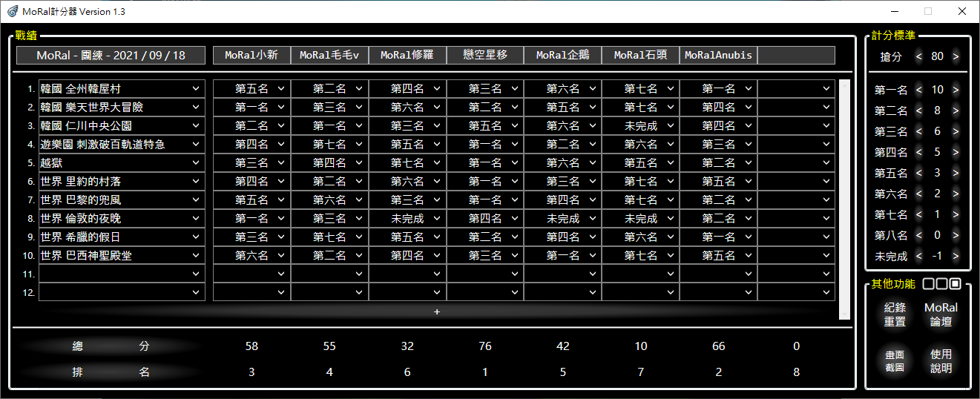The image size is (980, 399).
Task: Increase points for 未完成
Action: [x=956, y=256]
